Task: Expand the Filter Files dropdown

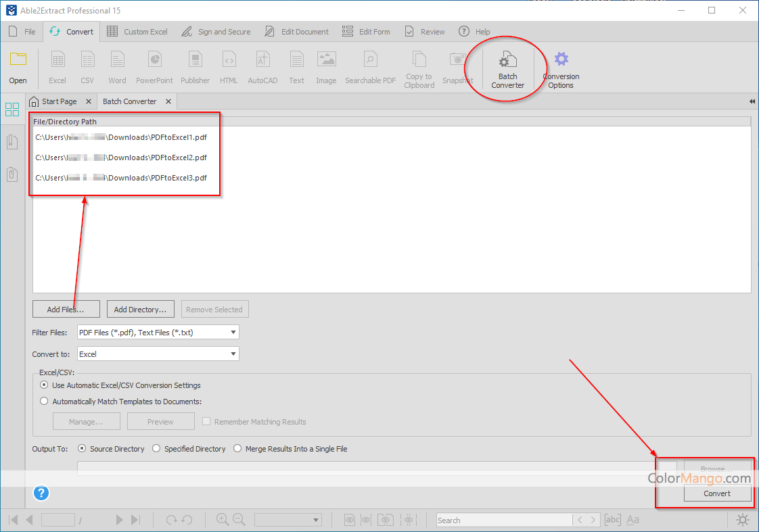Action: (233, 333)
